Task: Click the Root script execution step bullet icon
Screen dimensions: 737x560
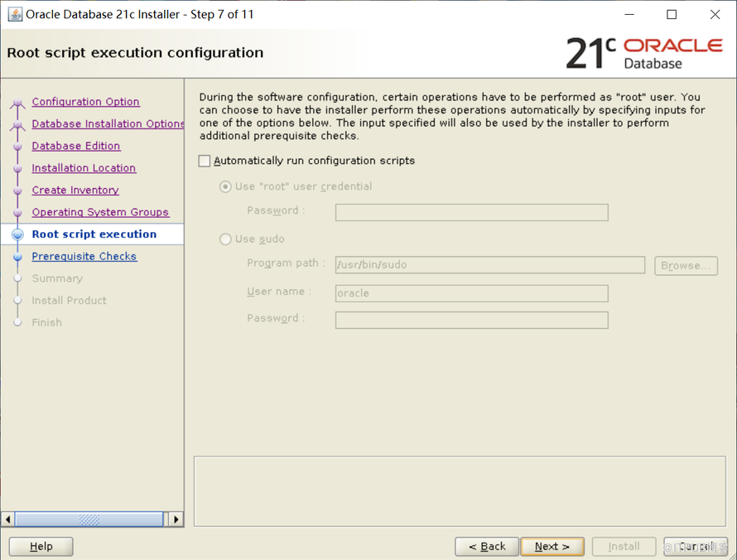Action: (x=17, y=234)
